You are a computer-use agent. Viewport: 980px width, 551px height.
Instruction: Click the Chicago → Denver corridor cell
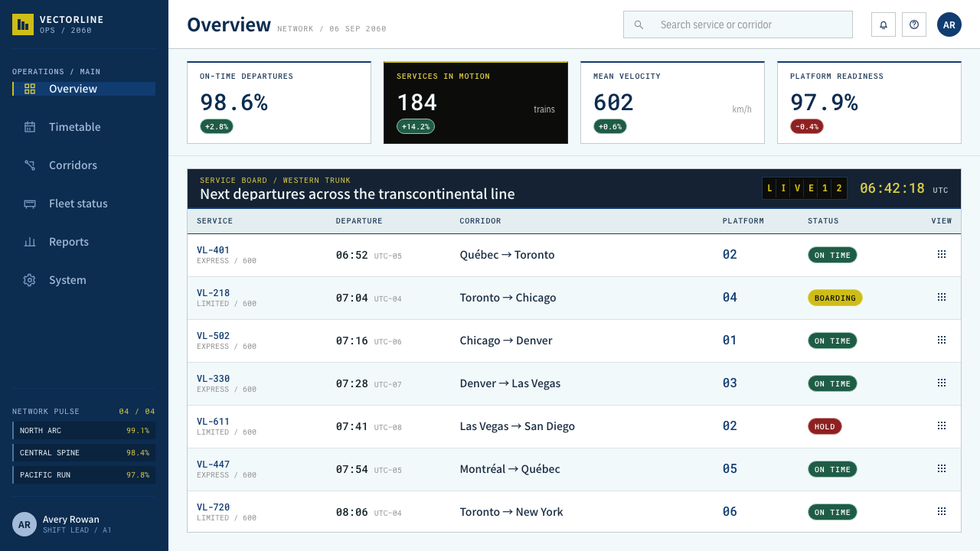coord(506,341)
